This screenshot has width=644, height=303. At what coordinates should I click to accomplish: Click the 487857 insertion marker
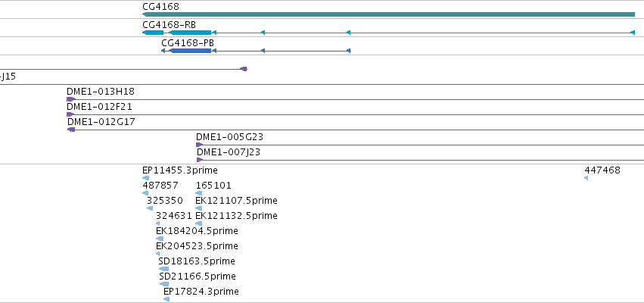pos(145,193)
